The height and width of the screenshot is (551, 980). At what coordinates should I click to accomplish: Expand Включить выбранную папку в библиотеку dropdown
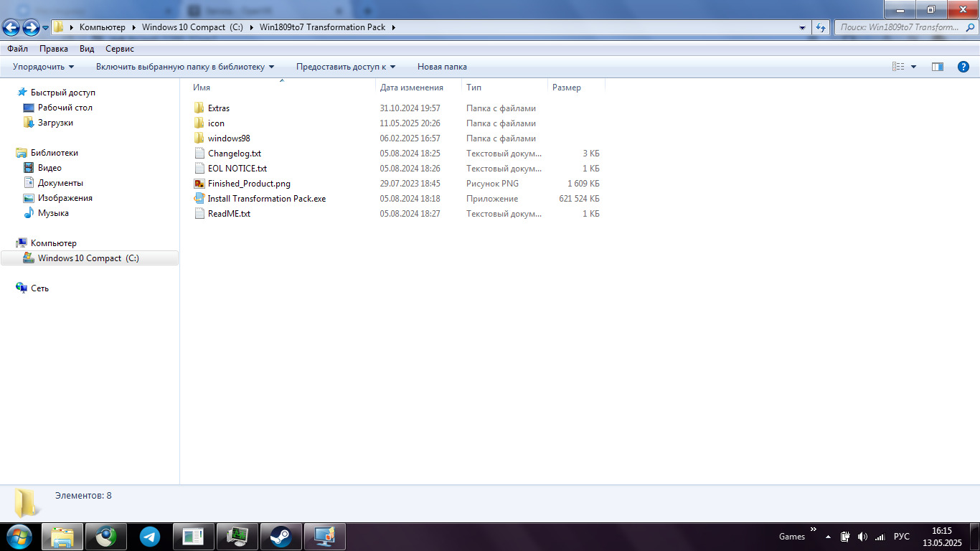point(185,67)
